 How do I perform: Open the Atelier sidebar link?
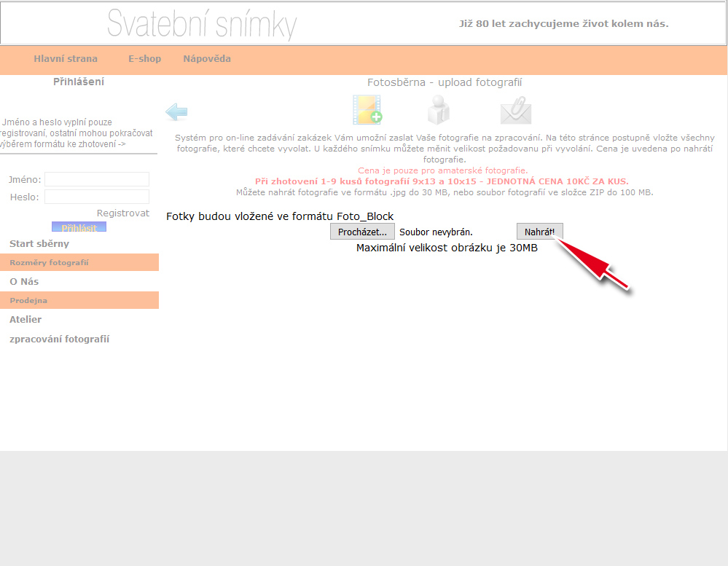[26, 320]
